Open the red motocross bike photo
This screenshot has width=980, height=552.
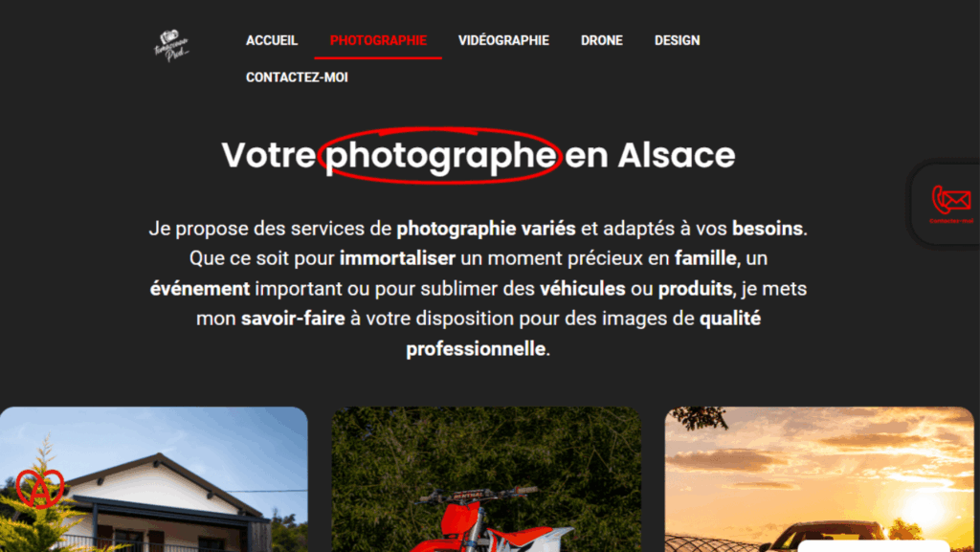click(x=486, y=479)
